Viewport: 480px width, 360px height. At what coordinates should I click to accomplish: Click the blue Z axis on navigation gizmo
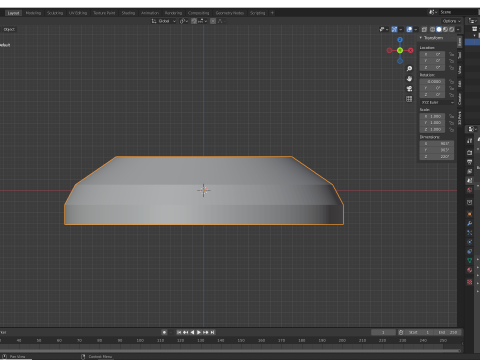click(x=400, y=40)
